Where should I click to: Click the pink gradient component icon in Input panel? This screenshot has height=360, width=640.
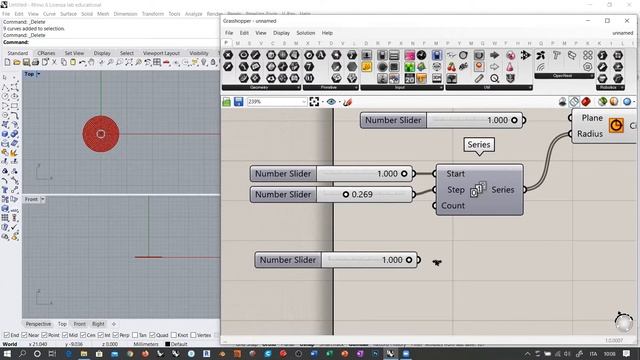pos(409,55)
